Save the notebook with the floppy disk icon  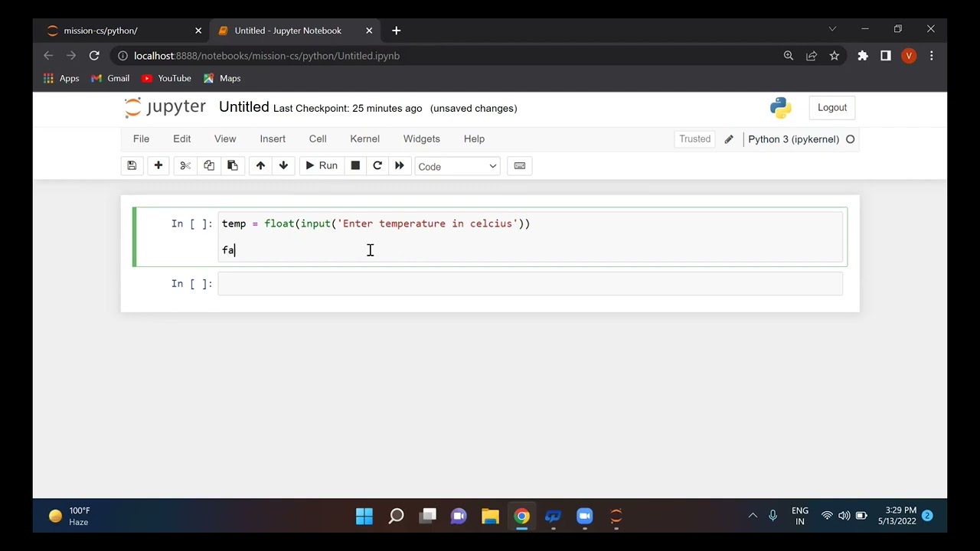132,166
